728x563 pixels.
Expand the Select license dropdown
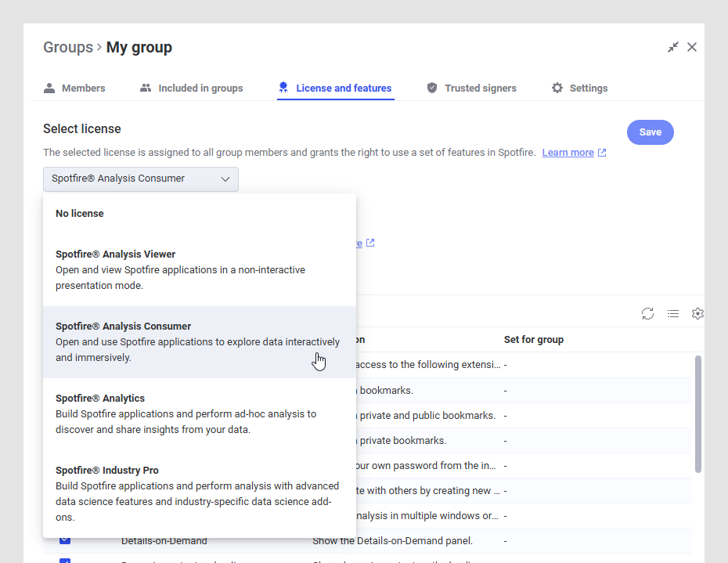[x=141, y=179]
